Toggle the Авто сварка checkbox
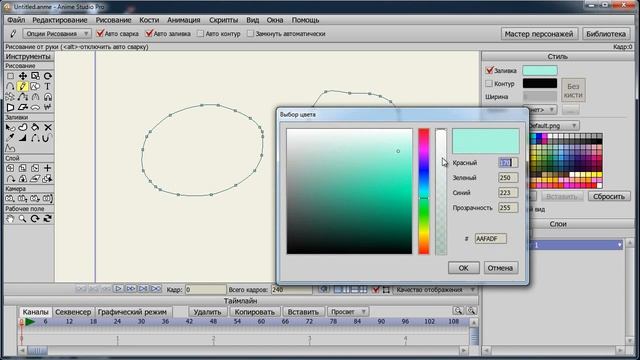The image size is (640, 360). [x=100, y=33]
